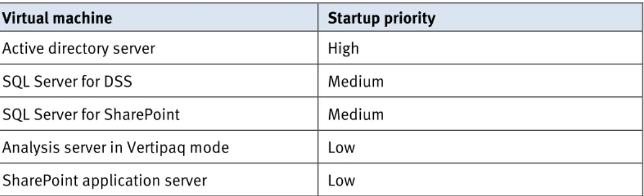Click Medium priority for SQL Server DSS

(x=356, y=82)
